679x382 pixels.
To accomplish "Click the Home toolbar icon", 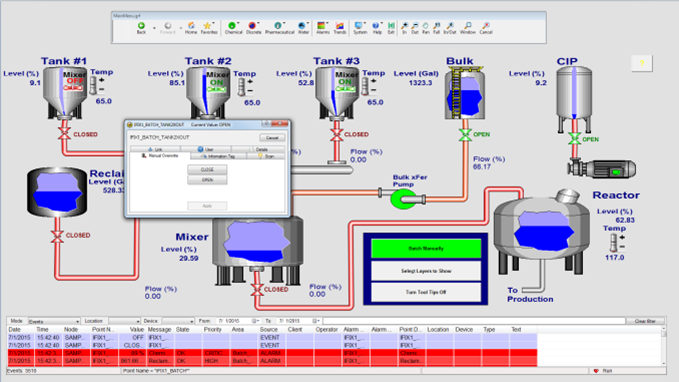I will tap(191, 28).
